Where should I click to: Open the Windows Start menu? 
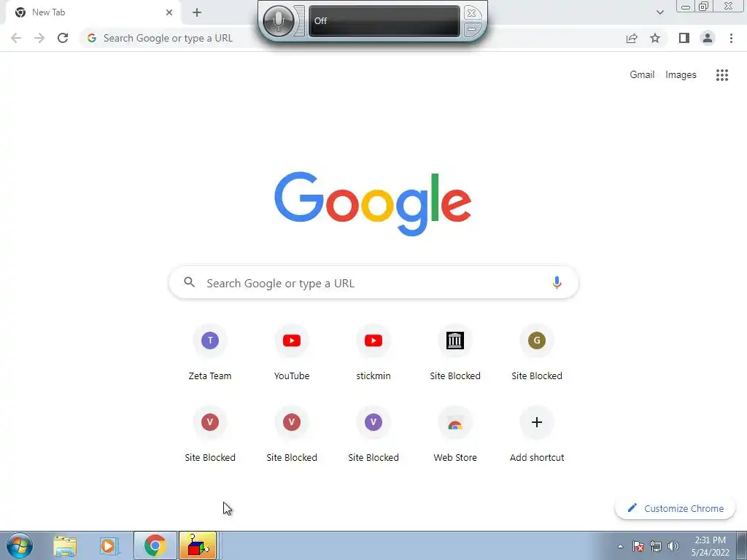[x=20, y=545]
